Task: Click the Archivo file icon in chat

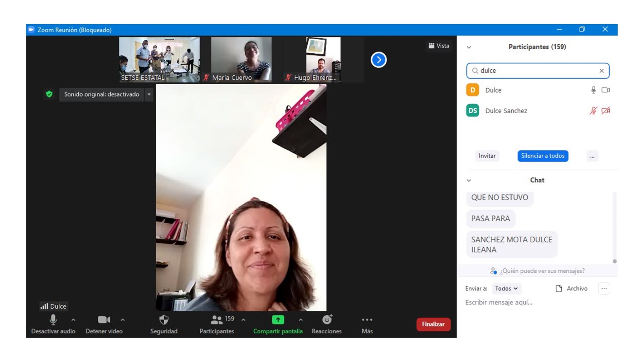Action: click(559, 289)
